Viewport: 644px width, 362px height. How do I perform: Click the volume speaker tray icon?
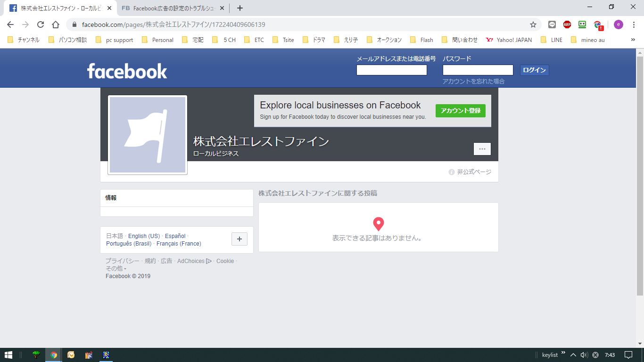584,355
